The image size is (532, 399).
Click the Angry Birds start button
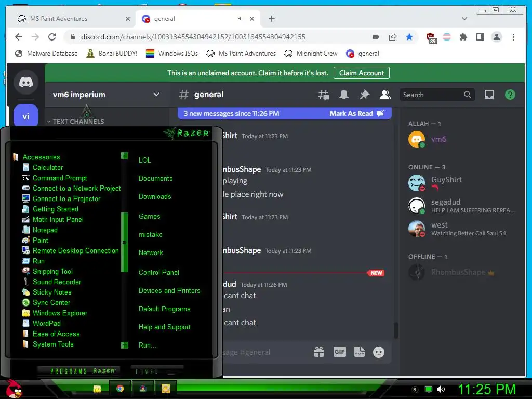pos(14,389)
